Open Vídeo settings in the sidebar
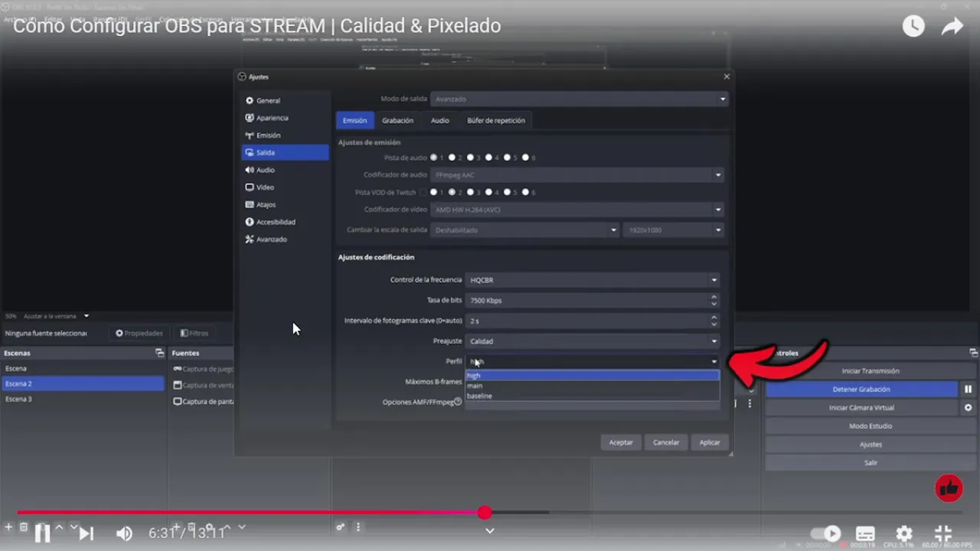The height and width of the screenshot is (551, 980). pyautogui.click(x=285, y=187)
